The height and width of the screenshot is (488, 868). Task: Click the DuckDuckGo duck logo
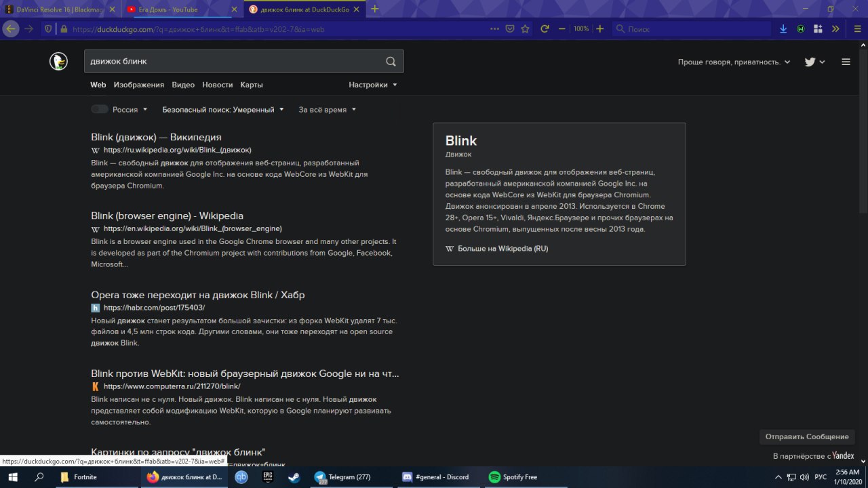58,62
